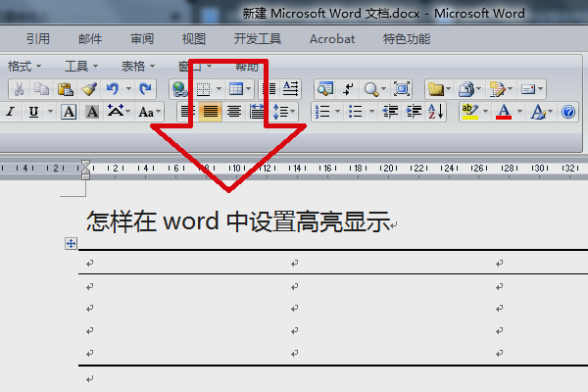This screenshot has height=392, width=588.
Task: Open the Underline style dropdown arrow
Action: point(50,112)
